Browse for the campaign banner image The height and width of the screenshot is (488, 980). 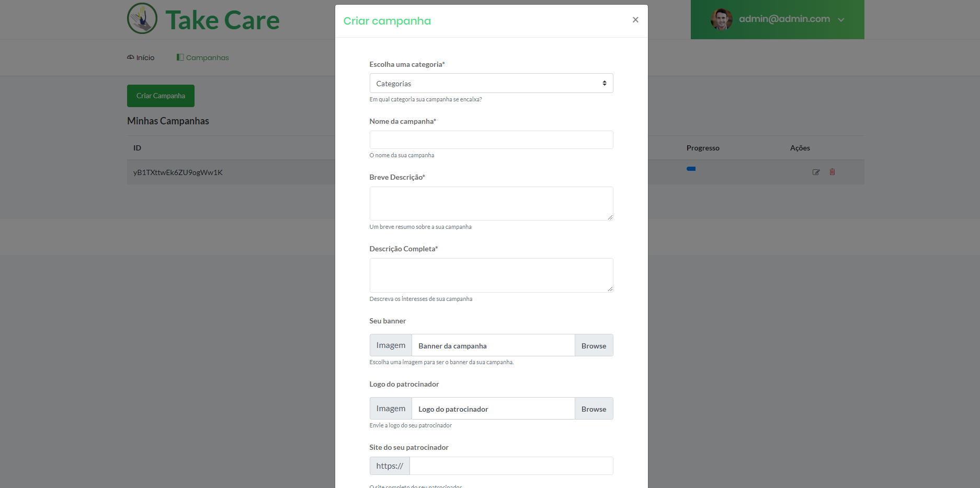pos(594,345)
